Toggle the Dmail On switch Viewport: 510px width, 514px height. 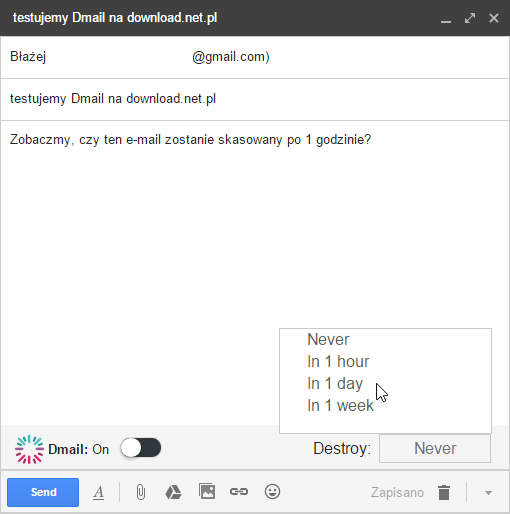[141, 448]
